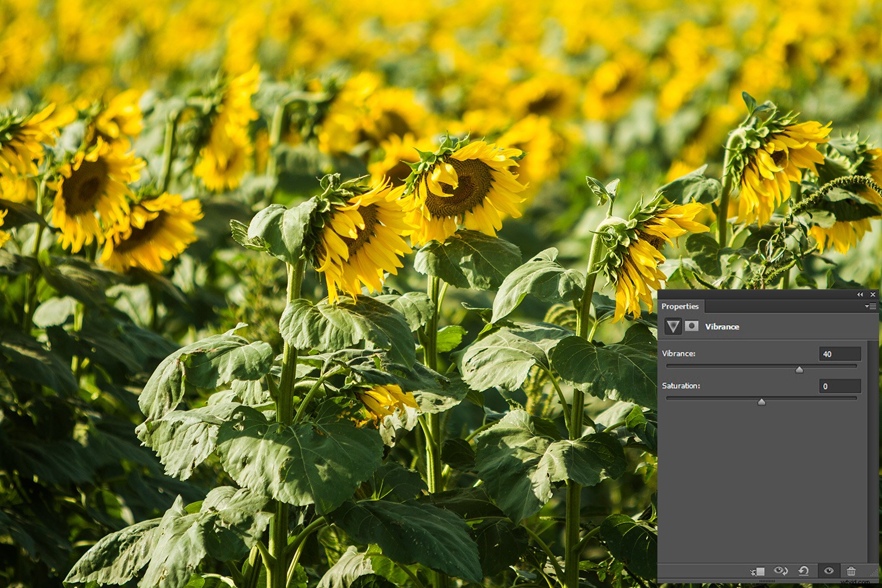Click the layer mask icon beside Vibrance
Viewport: 882px width, 588px height.
[690, 325]
